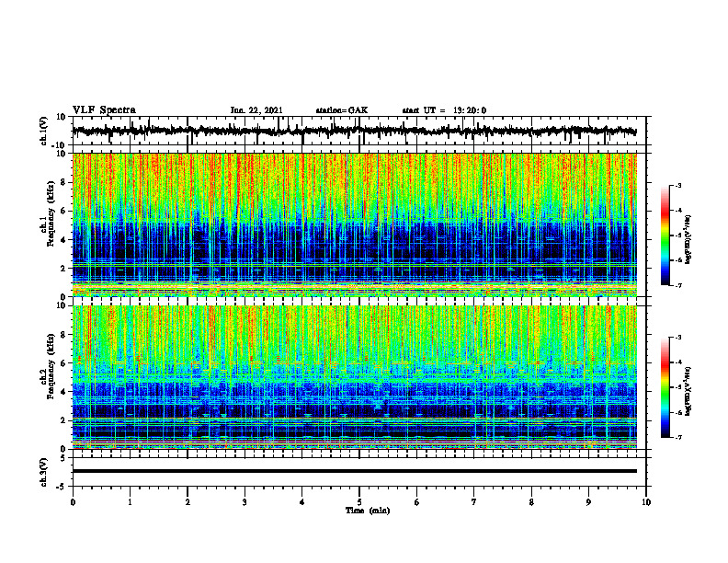Select the "ch.1(V)" axis label
Viewport: 728px width, 563px height.
pyautogui.click(x=42, y=131)
